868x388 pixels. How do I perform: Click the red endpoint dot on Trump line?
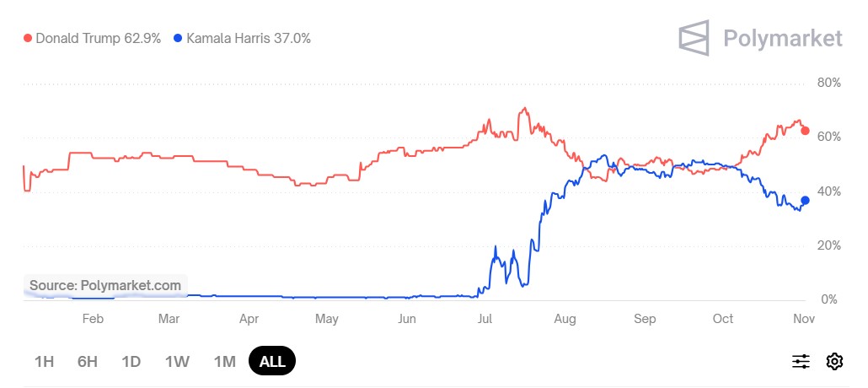click(805, 131)
